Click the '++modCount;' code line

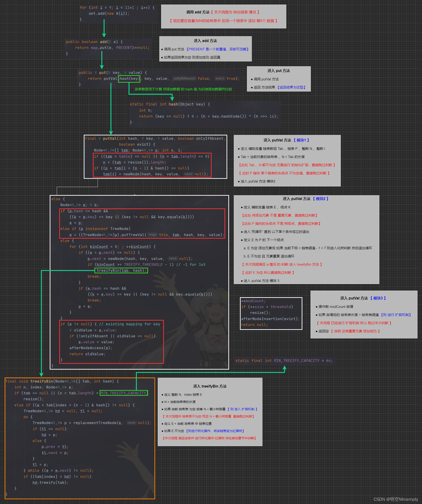(253, 301)
